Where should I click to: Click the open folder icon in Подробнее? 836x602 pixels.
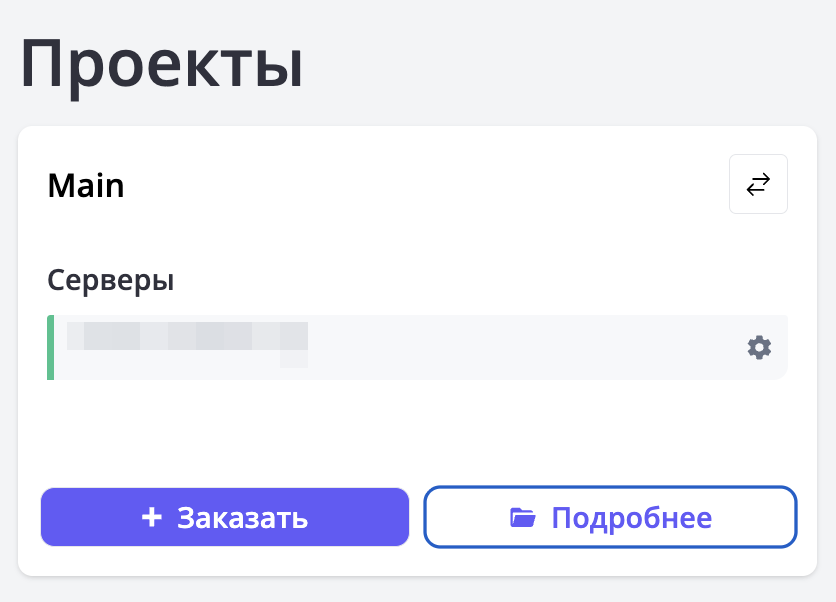click(x=522, y=517)
